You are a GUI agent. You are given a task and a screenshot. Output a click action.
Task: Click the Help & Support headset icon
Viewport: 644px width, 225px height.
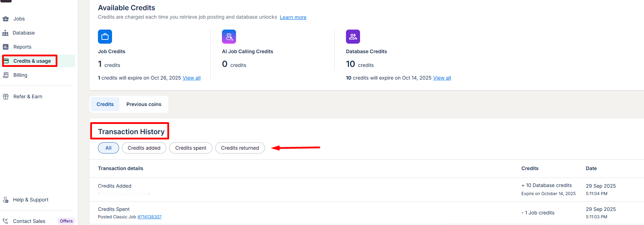[x=6, y=200]
